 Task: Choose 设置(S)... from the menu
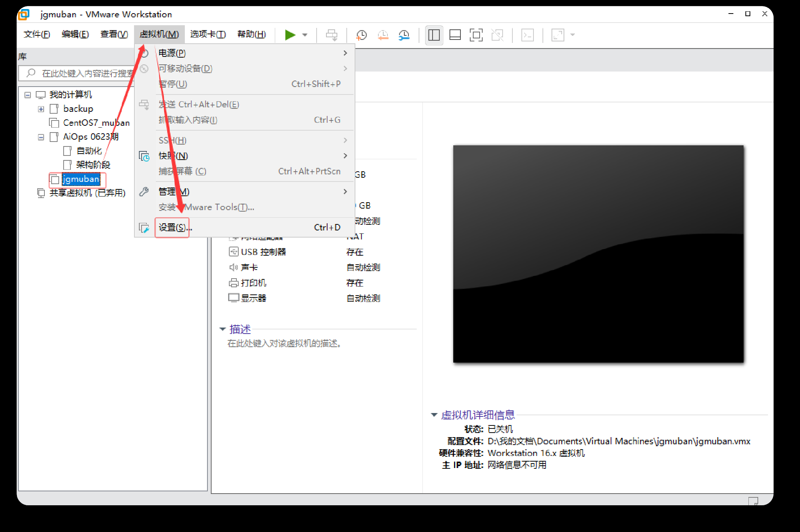point(245,227)
